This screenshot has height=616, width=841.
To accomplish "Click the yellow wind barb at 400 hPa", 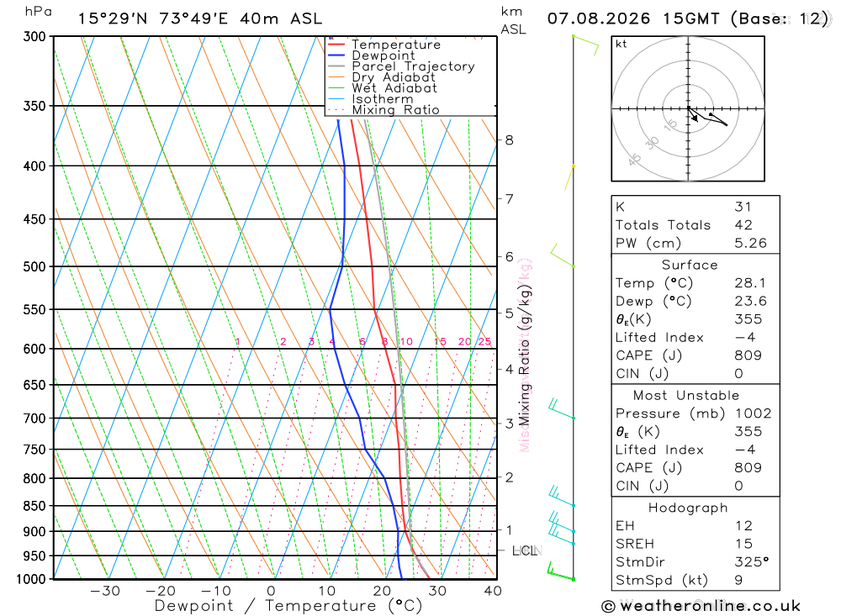I will pyautogui.click(x=569, y=177).
